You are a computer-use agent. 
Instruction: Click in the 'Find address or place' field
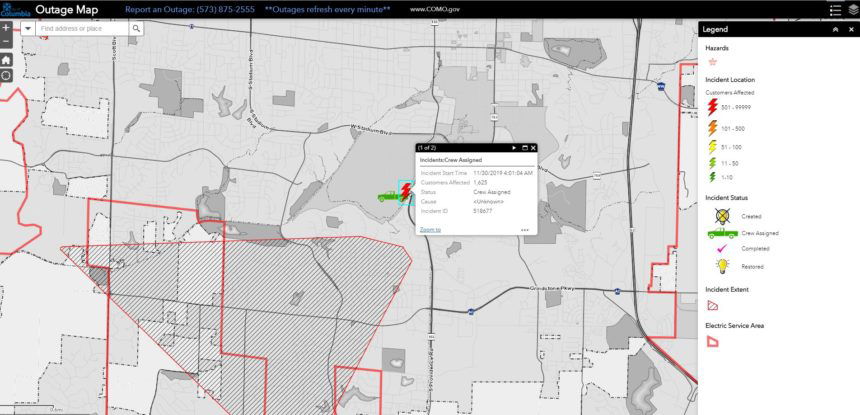click(83, 29)
